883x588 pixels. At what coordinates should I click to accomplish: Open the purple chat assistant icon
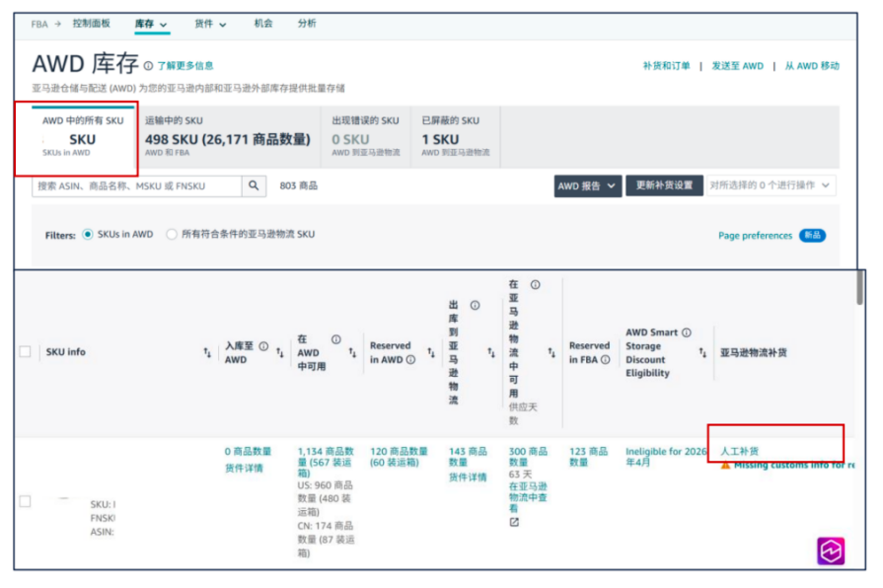pyautogui.click(x=831, y=551)
